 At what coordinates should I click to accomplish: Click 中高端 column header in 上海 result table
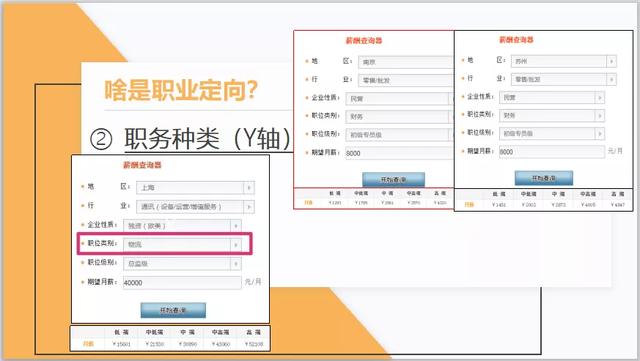coord(220,332)
